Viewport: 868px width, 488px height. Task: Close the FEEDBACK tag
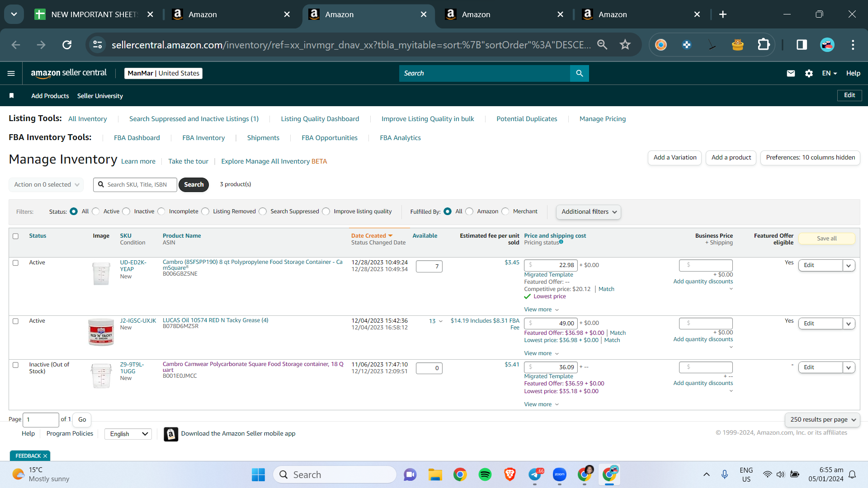click(45, 456)
